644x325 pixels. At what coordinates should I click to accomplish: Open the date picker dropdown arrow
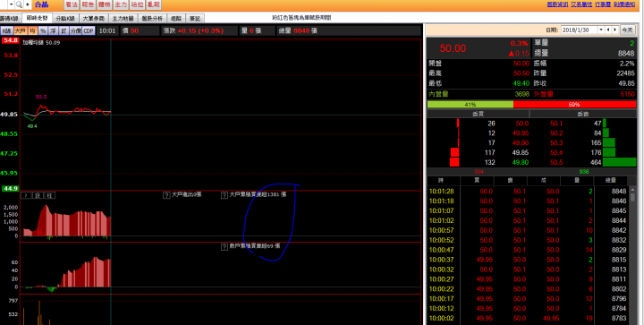pos(601,30)
